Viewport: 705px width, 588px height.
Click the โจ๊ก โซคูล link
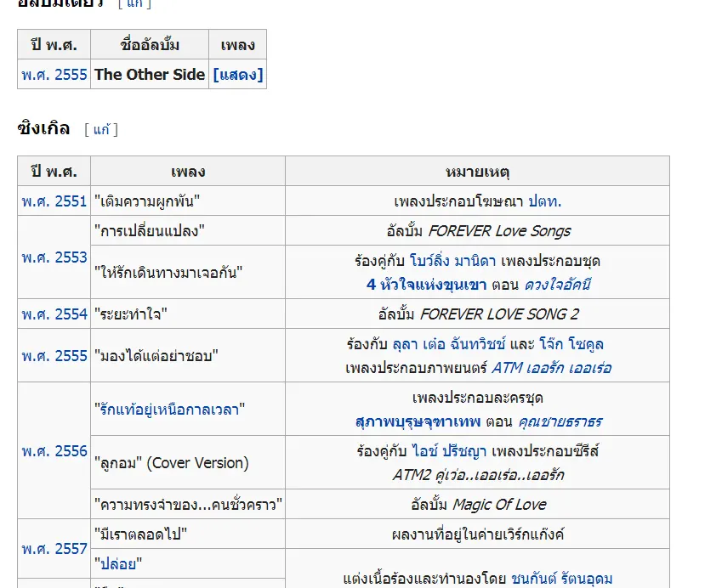pos(576,345)
